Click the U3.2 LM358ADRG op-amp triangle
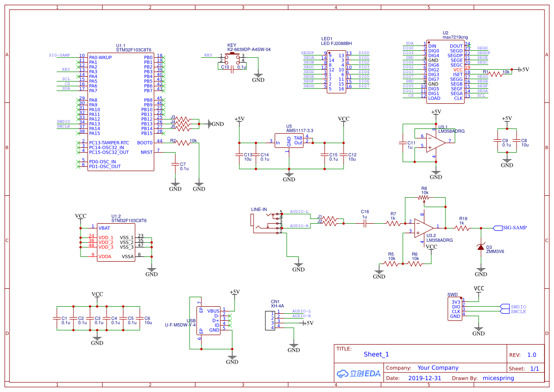 pyautogui.click(x=423, y=227)
